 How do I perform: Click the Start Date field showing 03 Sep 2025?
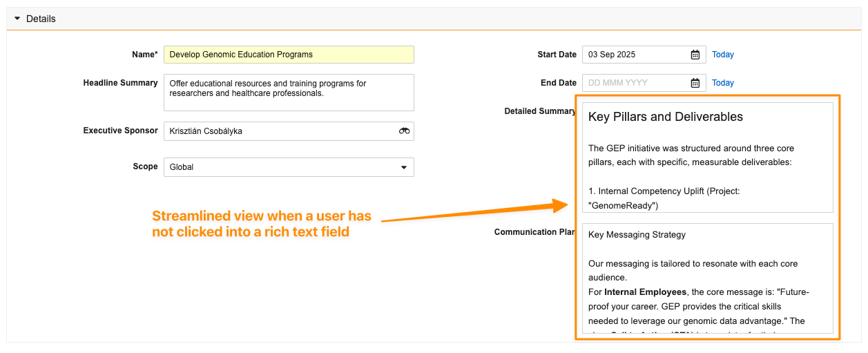(635, 55)
